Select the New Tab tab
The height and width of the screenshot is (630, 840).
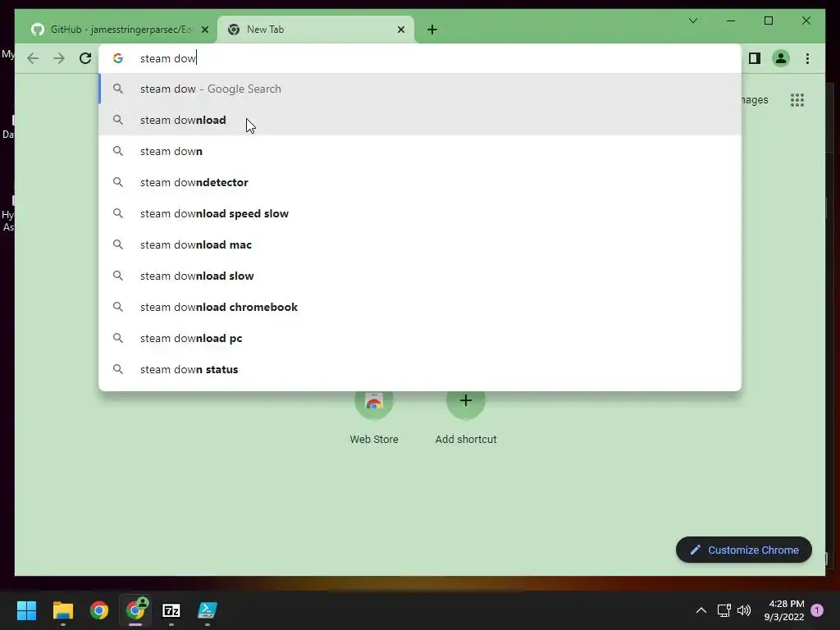pos(316,30)
